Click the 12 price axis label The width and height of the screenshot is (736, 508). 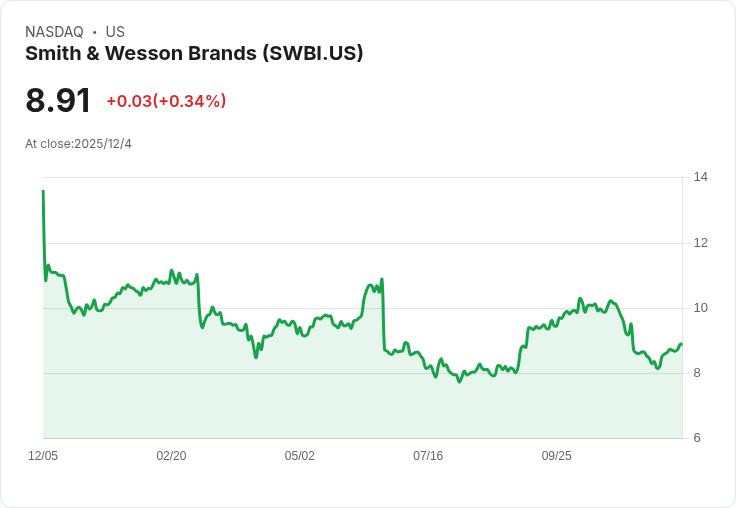[700, 243]
